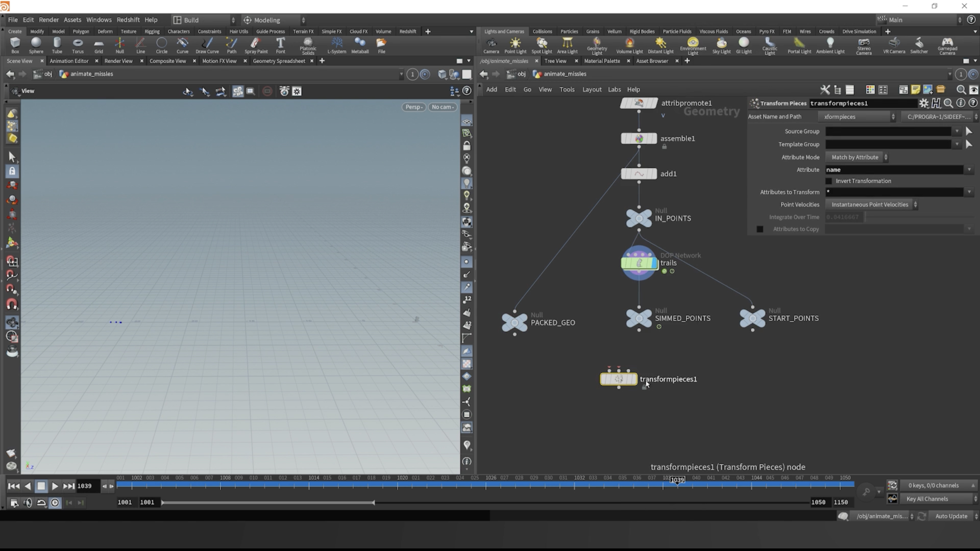Add an Area Light from the shelf
The width and height of the screenshot is (980, 551).
pos(567,45)
